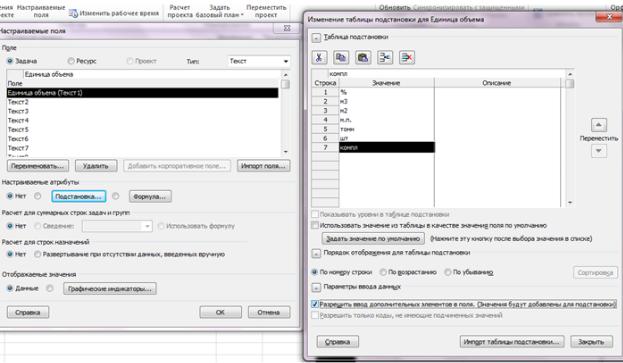Click 'Настраиваемые поля' in the ribbon
Viewport: 623px width, 363px height.
[x=41, y=11]
